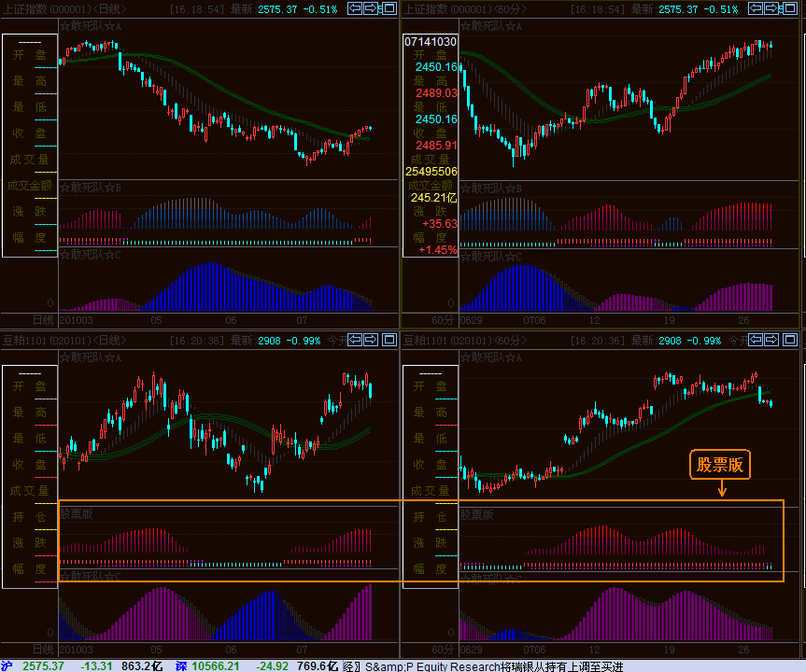Click closing price value 2485.91
This screenshot has height=672, width=806.
[x=436, y=146]
